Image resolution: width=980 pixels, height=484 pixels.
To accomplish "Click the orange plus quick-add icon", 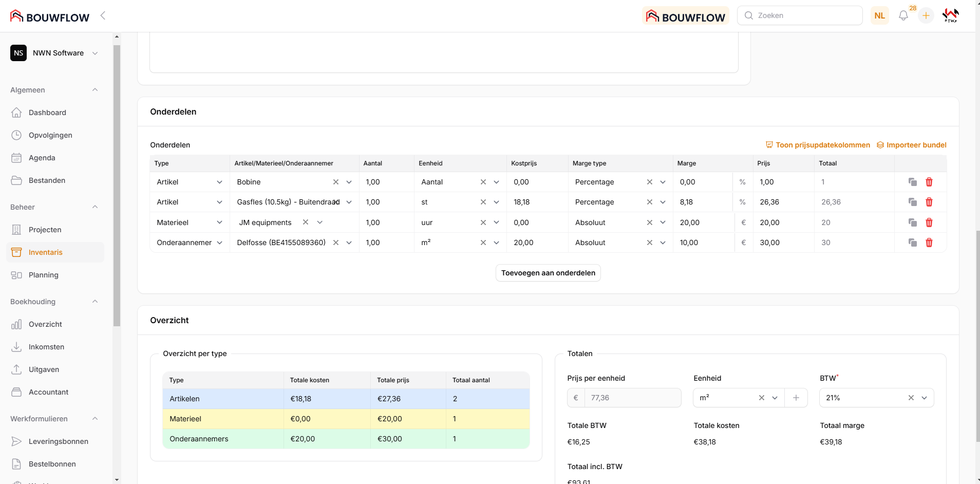I will [x=926, y=16].
